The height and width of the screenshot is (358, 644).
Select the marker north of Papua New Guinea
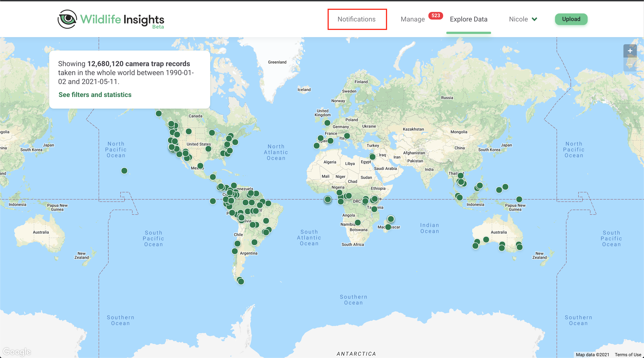pyautogui.click(x=519, y=199)
